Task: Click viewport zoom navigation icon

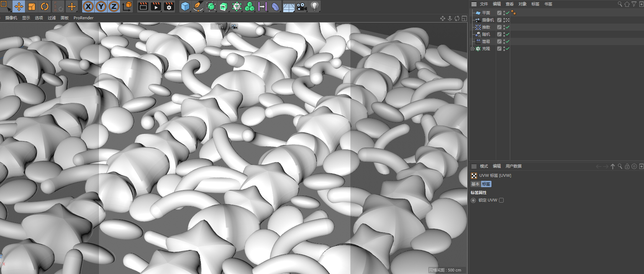Action: coord(450,18)
